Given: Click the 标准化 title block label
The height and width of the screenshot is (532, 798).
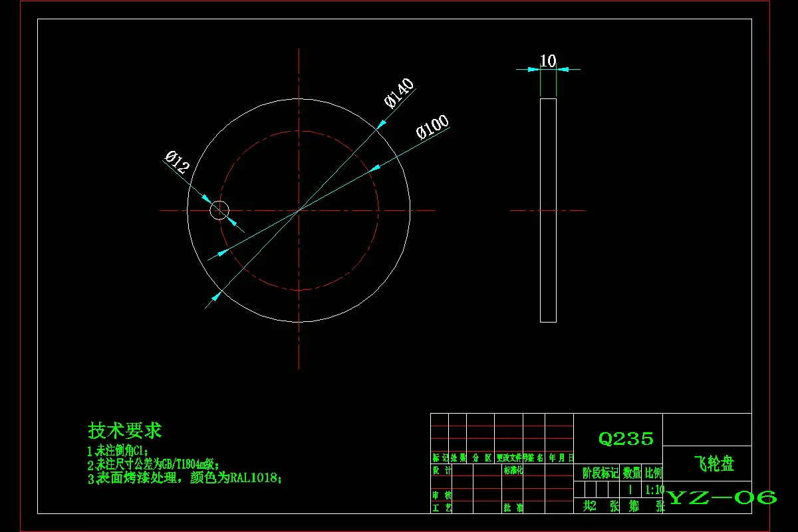Looking at the screenshot, I should pos(514,470).
